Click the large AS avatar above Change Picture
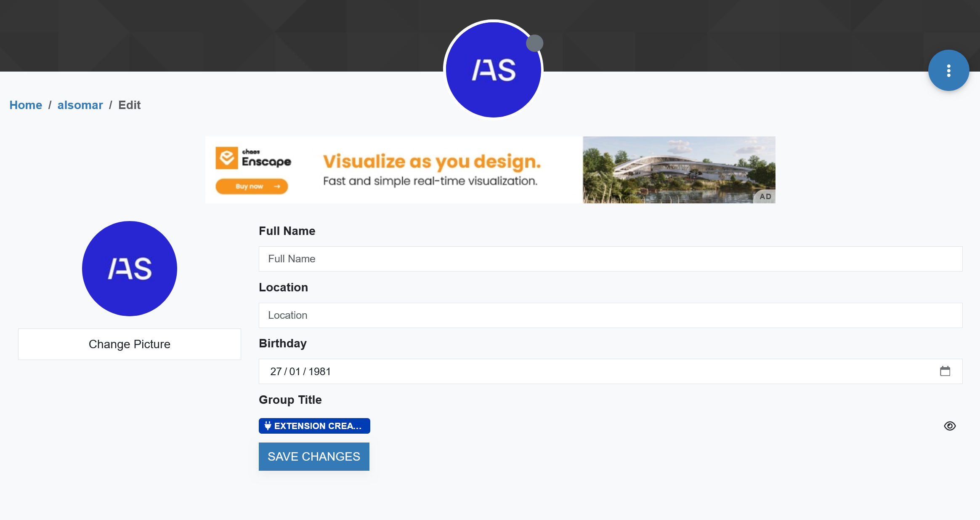 point(130,269)
